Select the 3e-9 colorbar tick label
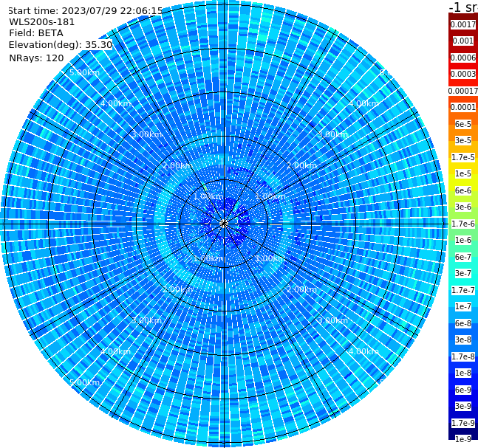 coord(463,406)
